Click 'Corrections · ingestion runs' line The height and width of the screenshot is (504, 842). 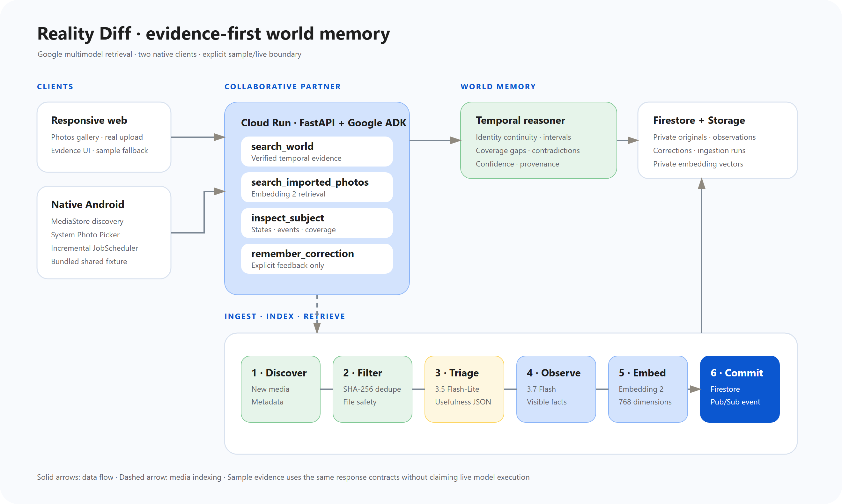pyautogui.click(x=699, y=151)
